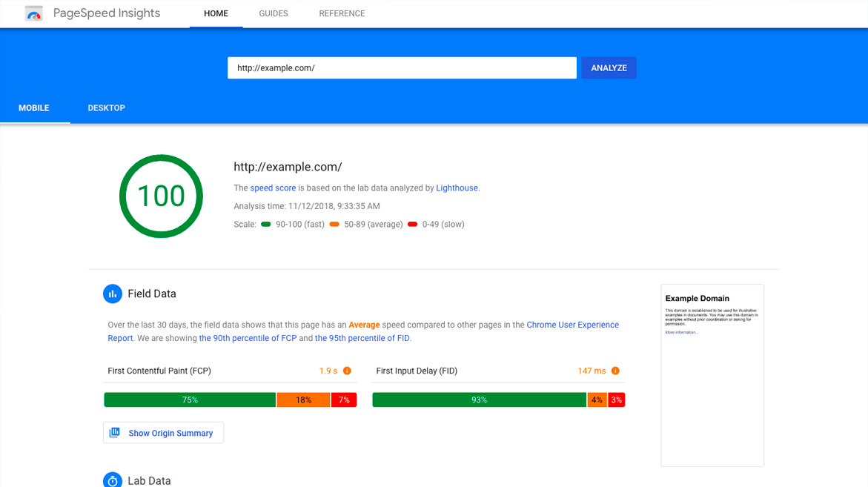Click the green 75% FCP bar segment
The width and height of the screenshot is (868, 487).
190,400
